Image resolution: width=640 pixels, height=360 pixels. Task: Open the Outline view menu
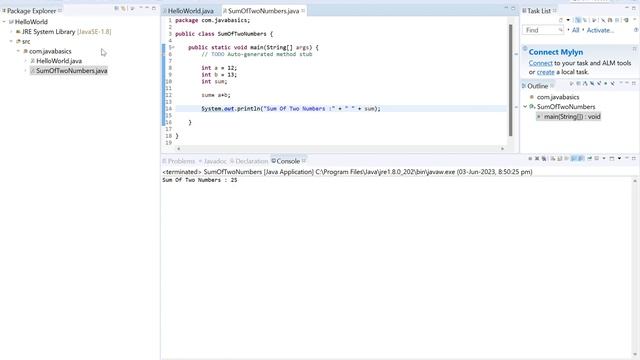point(621,83)
